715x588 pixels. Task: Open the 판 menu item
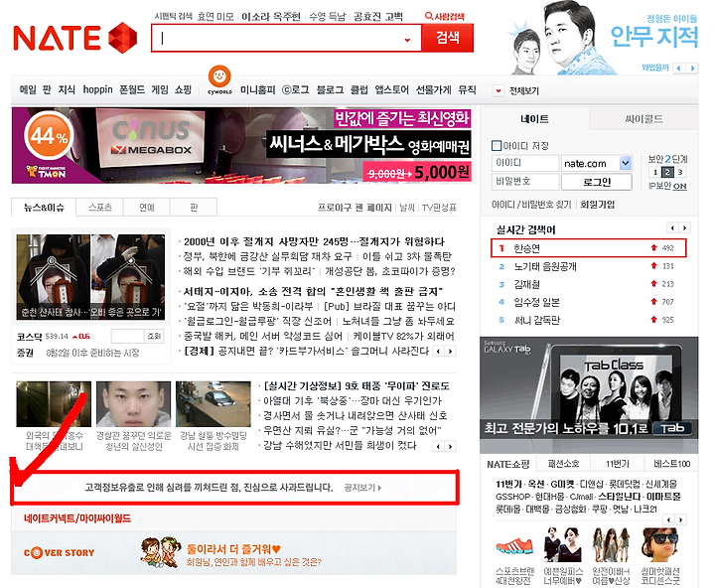47,89
